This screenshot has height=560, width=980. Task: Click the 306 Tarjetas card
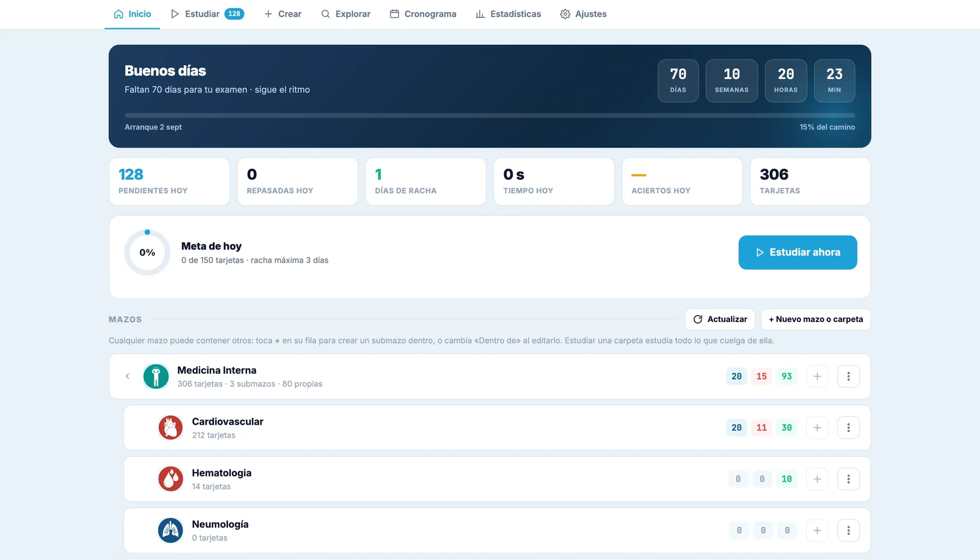(810, 182)
